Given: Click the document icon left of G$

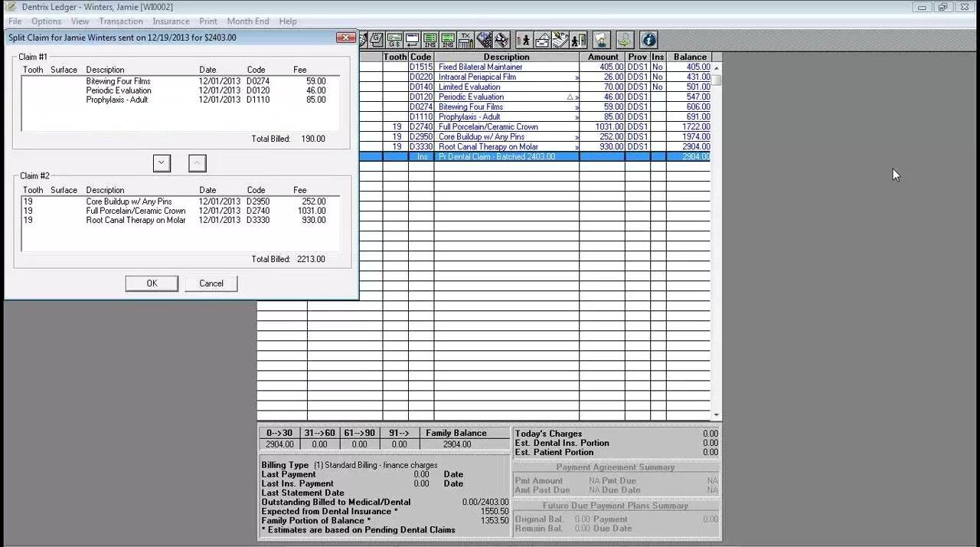Looking at the screenshot, I should tap(377, 40).
